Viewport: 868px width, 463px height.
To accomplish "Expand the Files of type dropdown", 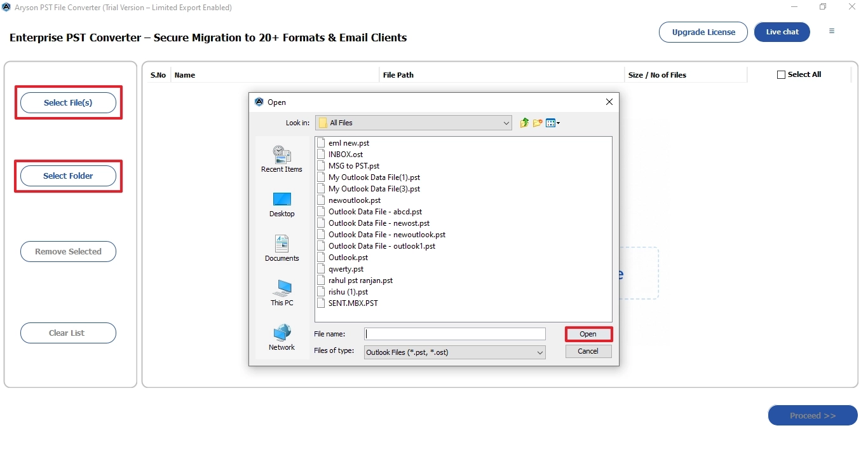I will click(x=539, y=352).
